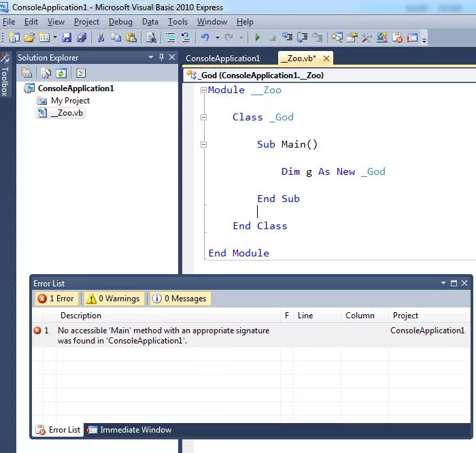The image size is (476, 453).
Task: Open the Add New Item dropdown arrow
Action: (x=55, y=37)
